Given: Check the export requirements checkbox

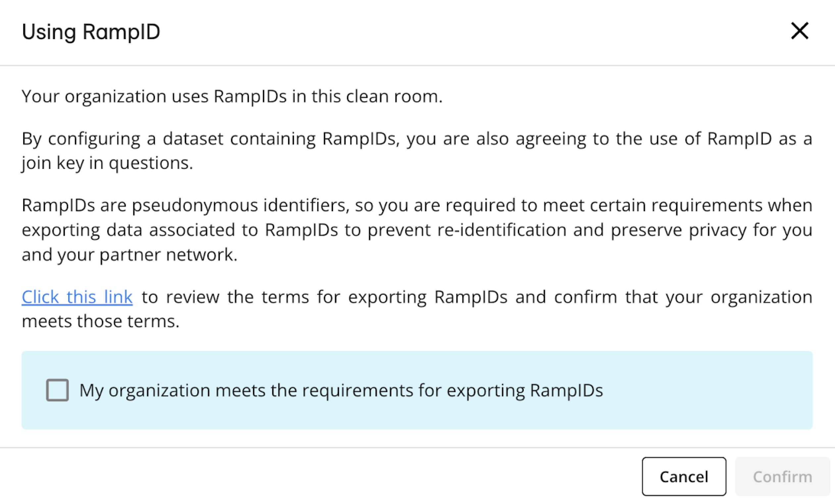Looking at the screenshot, I should click(x=57, y=390).
